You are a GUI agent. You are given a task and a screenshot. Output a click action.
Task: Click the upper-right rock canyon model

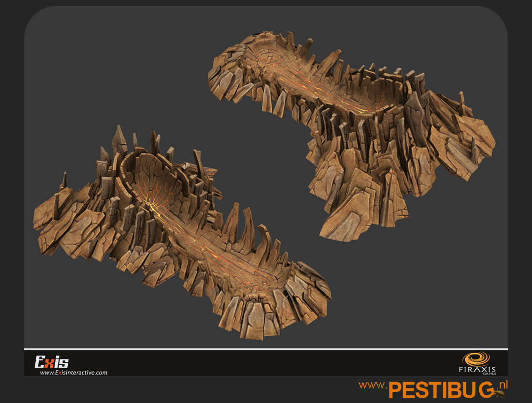tap(352, 136)
